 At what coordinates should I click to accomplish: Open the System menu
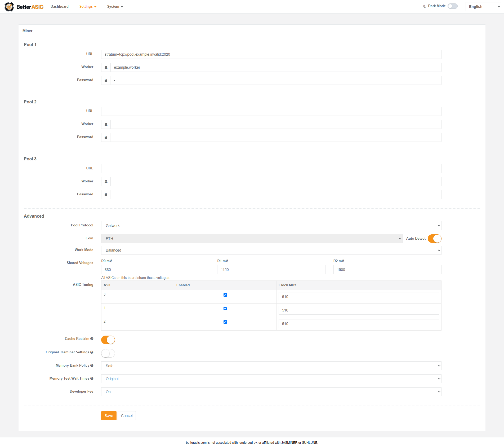[x=115, y=7]
